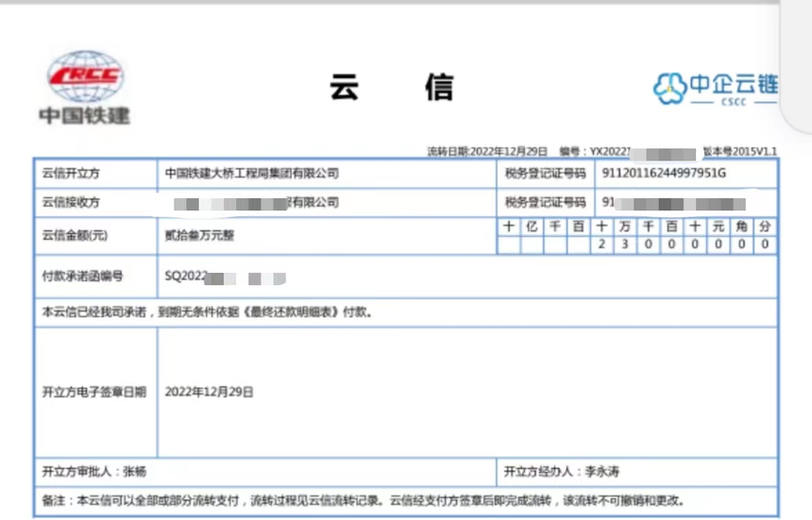
Task: Click the 万 column header in amount grid
Action: point(624,226)
